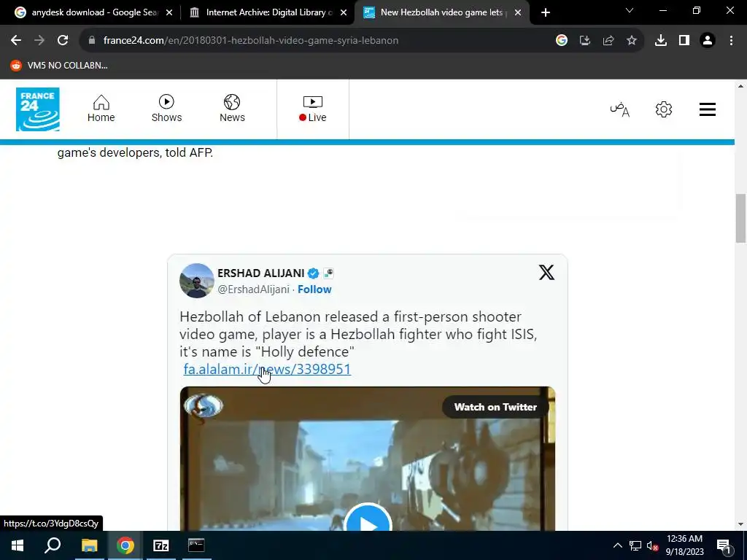Click Watch on Twitter button
Viewport: 747px width, 560px height.
[495, 407]
